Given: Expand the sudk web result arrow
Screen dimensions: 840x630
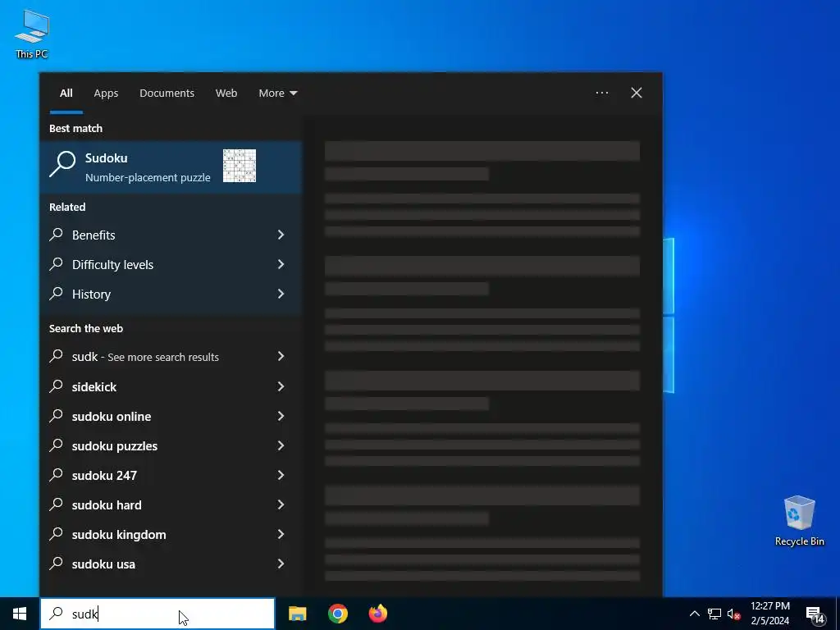Looking at the screenshot, I should 281,356.
